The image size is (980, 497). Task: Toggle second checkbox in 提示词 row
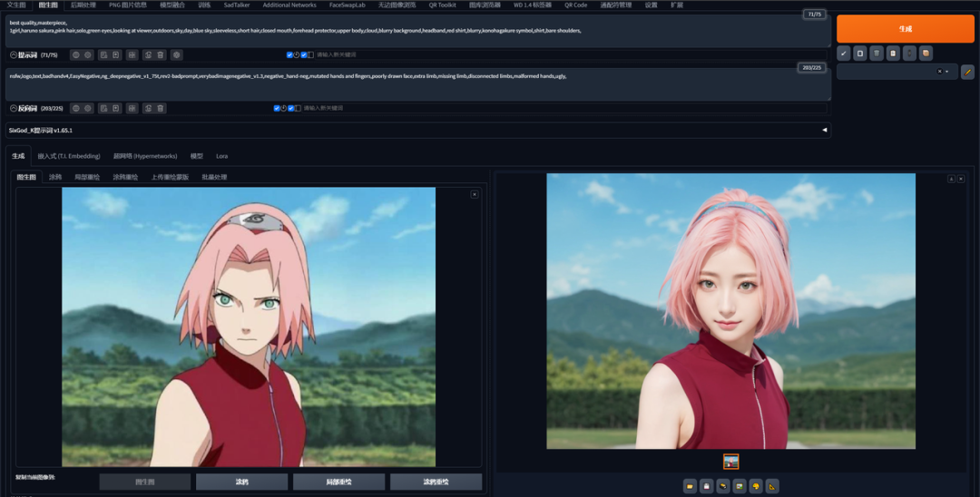pyautogui.click(x=304, y=55)
